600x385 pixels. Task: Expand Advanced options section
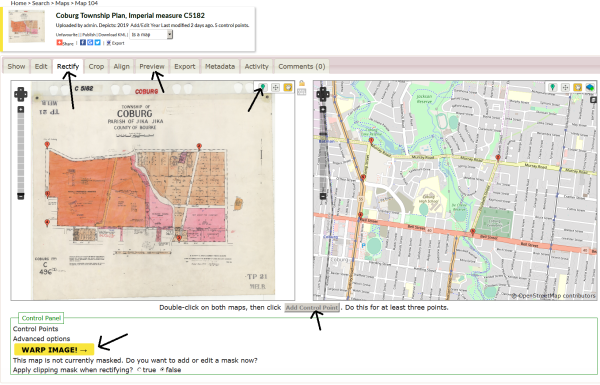[x=41, y=339]
